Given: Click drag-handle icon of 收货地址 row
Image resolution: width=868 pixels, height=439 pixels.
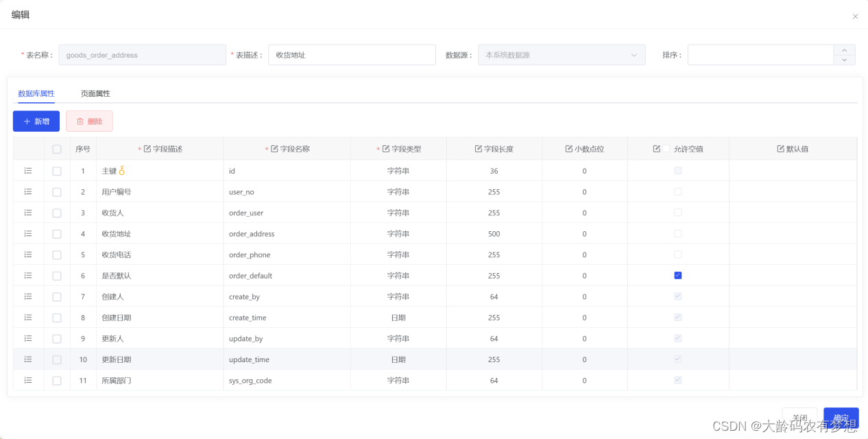Looking at the screenshot, I should [28, 233].
